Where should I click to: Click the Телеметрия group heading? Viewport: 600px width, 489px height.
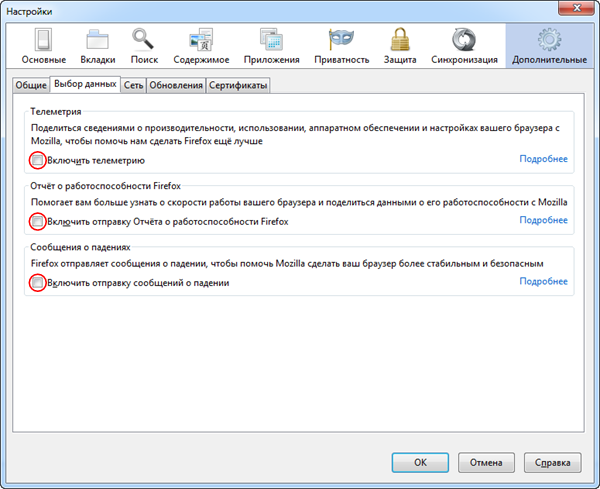click(56, 112)
